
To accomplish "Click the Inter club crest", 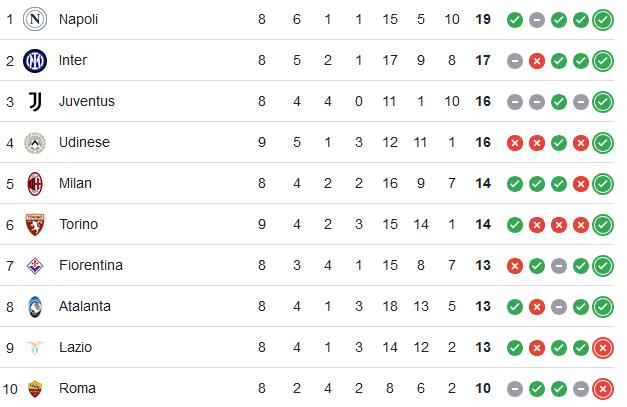I will 35,61.
